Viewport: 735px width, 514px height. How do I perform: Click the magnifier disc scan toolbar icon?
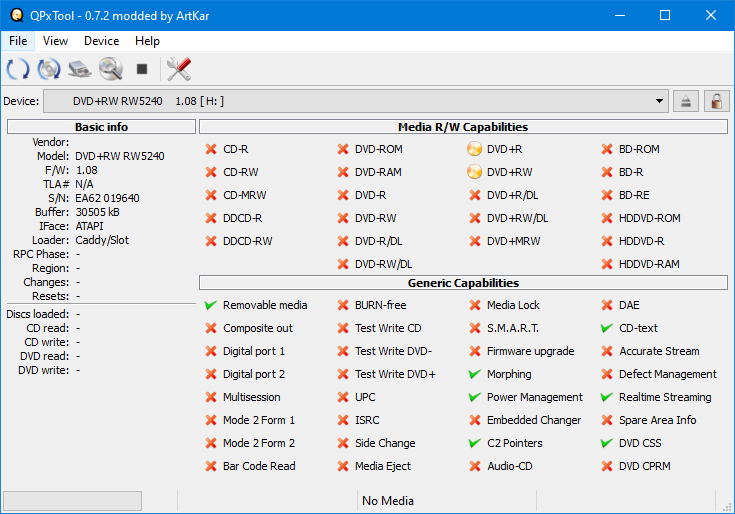tap(111, 69)
